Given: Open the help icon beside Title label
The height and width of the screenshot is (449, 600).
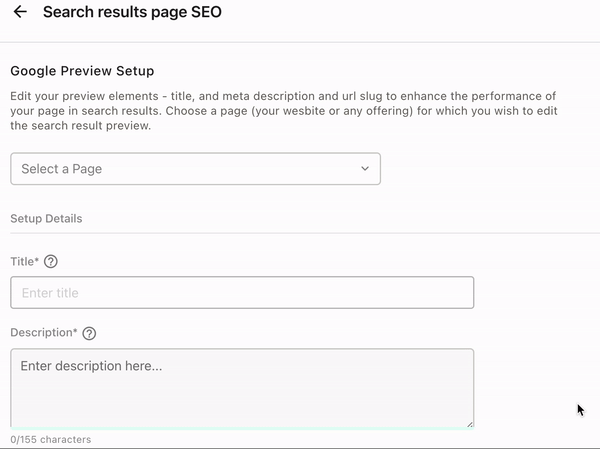Looking at the screenshot, I should pos(51,262).
